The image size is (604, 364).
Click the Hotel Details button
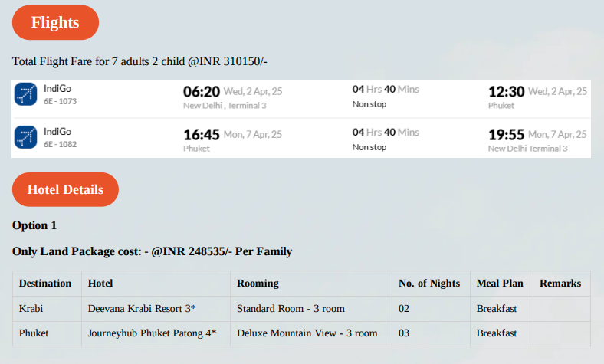[65, 189]
